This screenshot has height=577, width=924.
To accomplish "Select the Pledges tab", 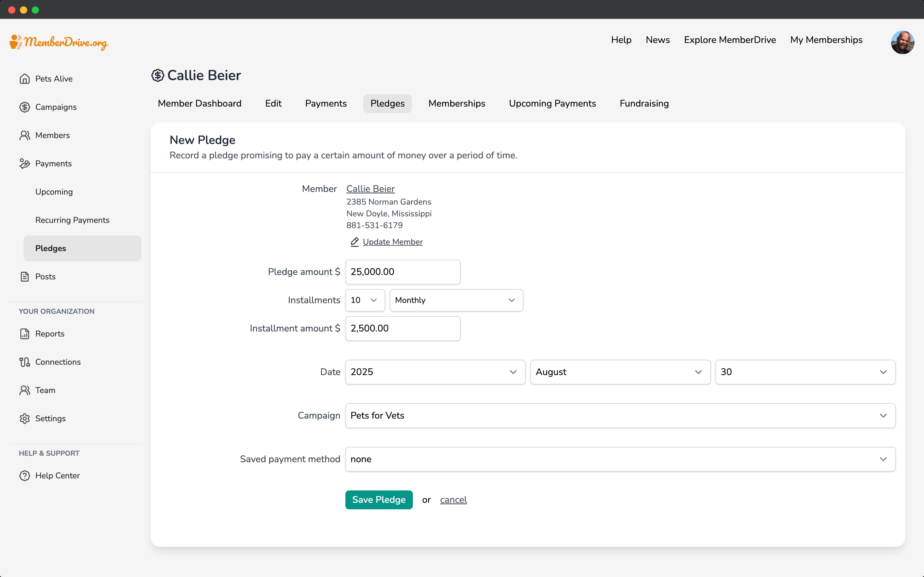I will (x=388, y=103).
